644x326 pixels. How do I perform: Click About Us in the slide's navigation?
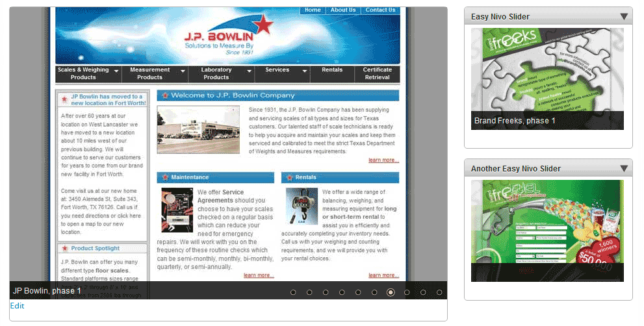[343, 10]
